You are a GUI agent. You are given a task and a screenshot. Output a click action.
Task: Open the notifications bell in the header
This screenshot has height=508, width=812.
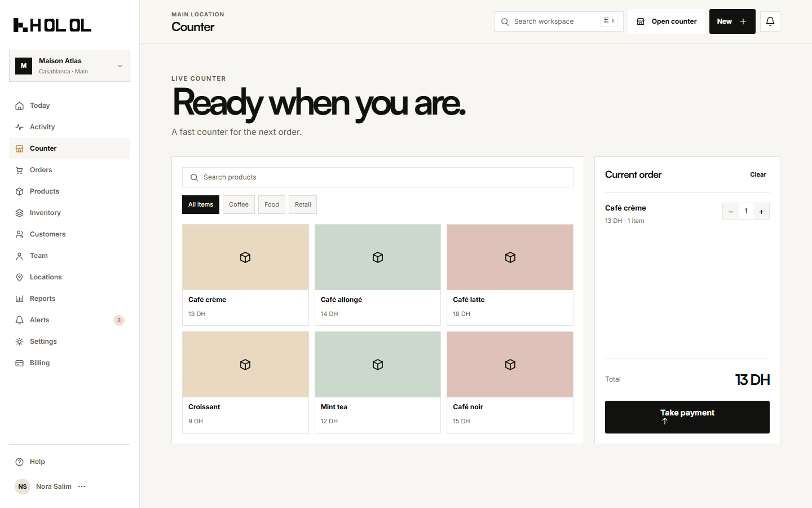(x=770, y=21)
